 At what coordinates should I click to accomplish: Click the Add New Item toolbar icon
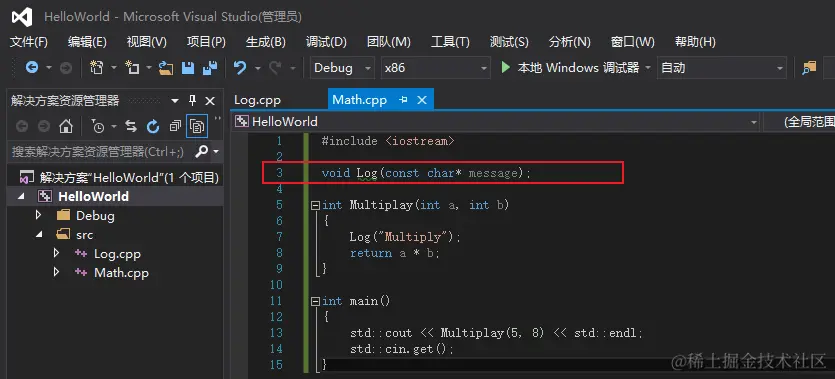(132, 68)
